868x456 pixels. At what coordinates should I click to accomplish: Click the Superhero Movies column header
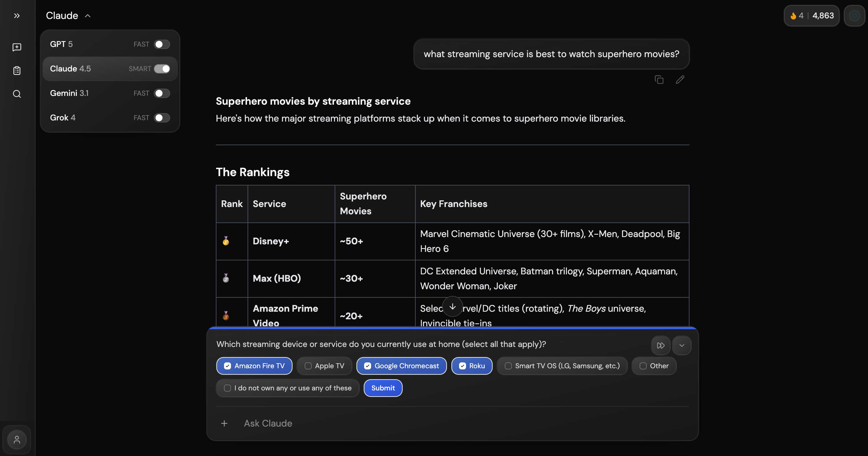[x=375, y=204]
